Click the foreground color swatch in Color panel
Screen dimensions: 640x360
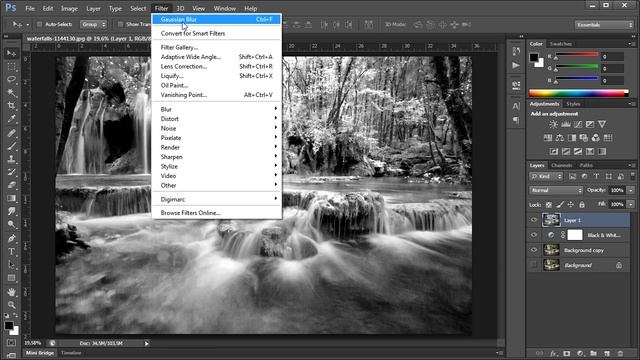[534, 58]
